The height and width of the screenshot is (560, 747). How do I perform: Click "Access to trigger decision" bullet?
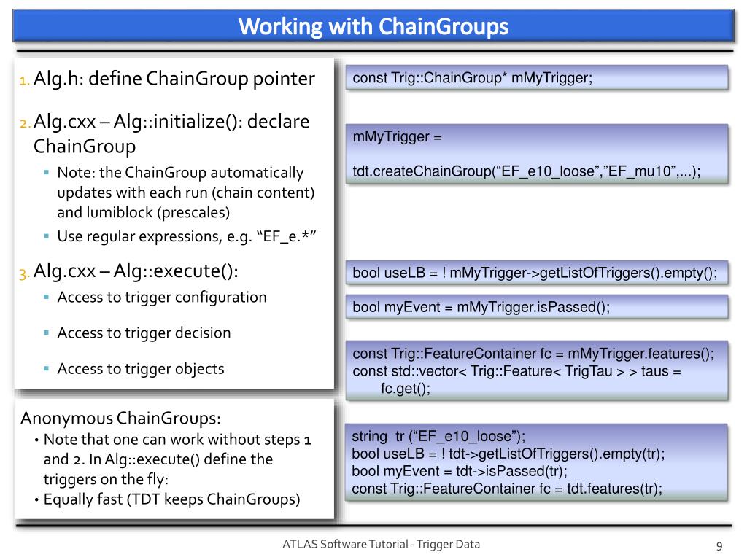[144, 332]
